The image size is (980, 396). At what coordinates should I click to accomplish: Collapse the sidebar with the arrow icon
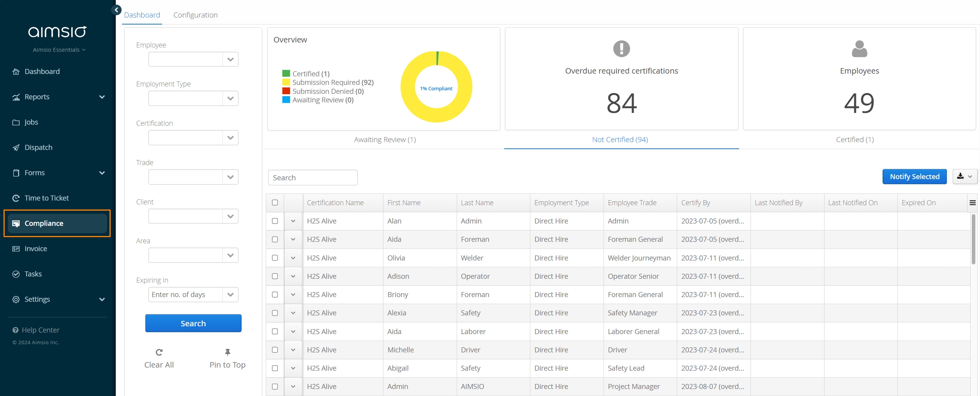[116, 10]
